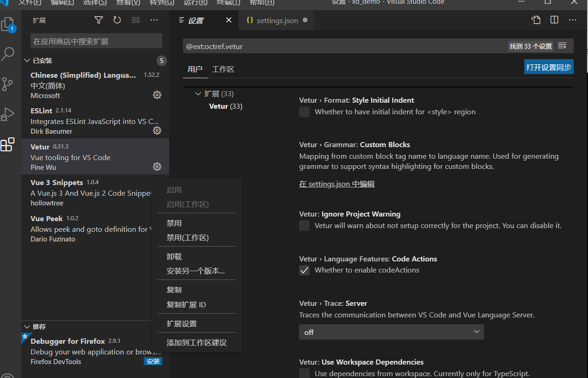The image size is (588, 378).
Task: Install Debugger for Firefox via 安装 button
Action: click(x=153, y=361)
